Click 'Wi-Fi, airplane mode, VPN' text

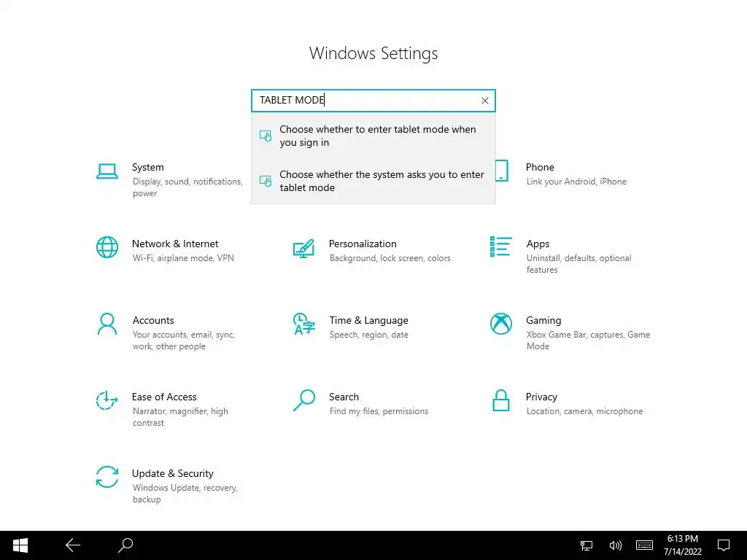coord(183,258)
